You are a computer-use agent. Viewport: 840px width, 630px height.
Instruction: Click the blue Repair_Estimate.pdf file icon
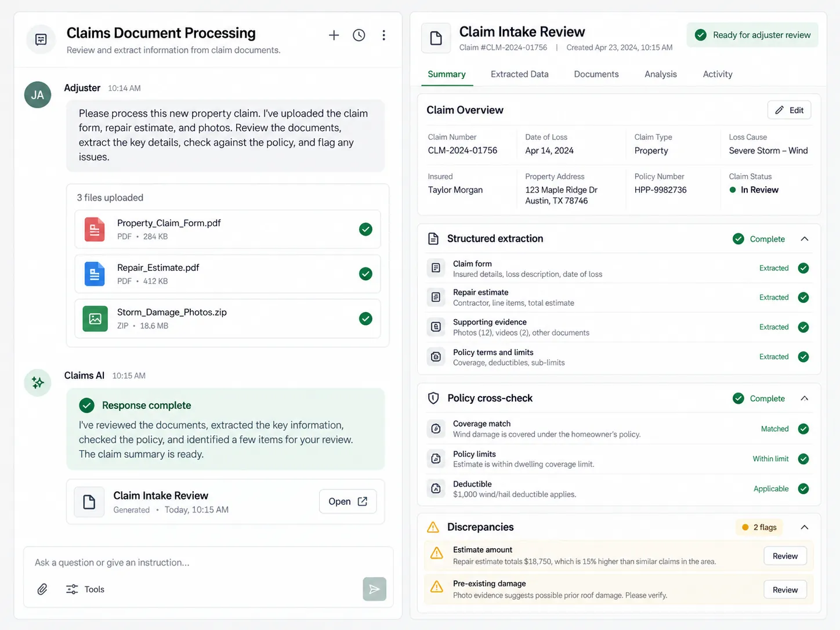tap(95, 274)
